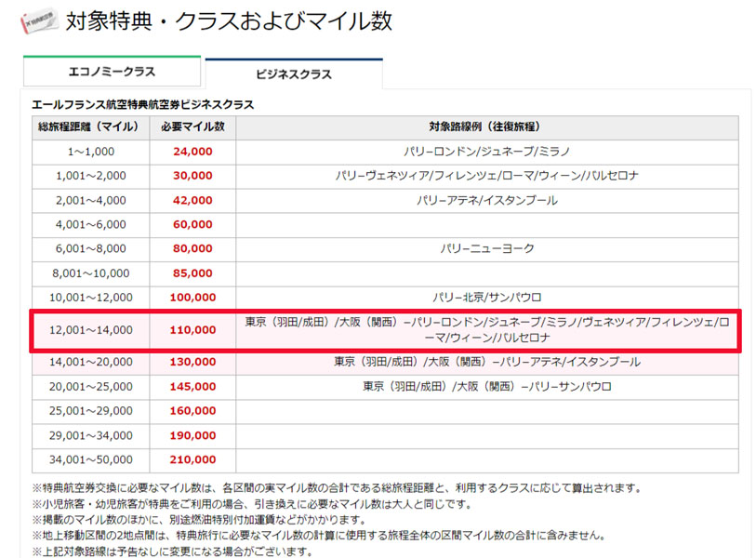The width and height of the screenshot is (756, 558).
Task: Select the ビジネスクラス tab
Action: pyautogui.click(x=294, y=73)
